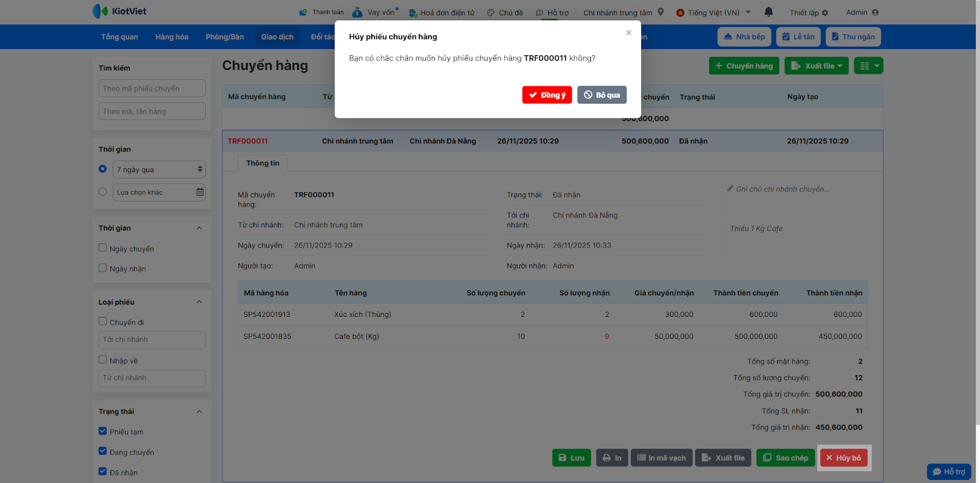Open top Hỗ trợ support menu
The width and height of the screenshot is (980, 483).
tap(552, 12)
